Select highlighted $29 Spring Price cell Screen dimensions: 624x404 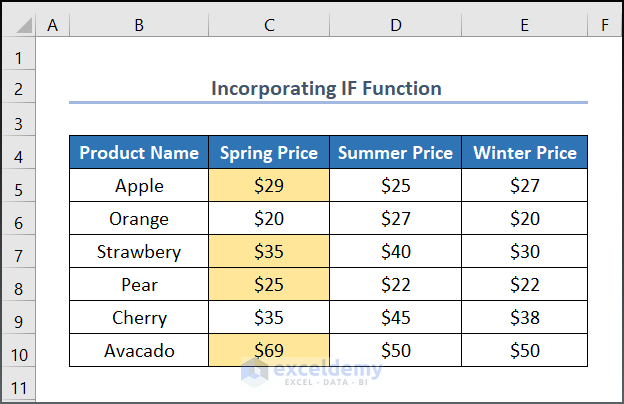[x=269, y=186]
